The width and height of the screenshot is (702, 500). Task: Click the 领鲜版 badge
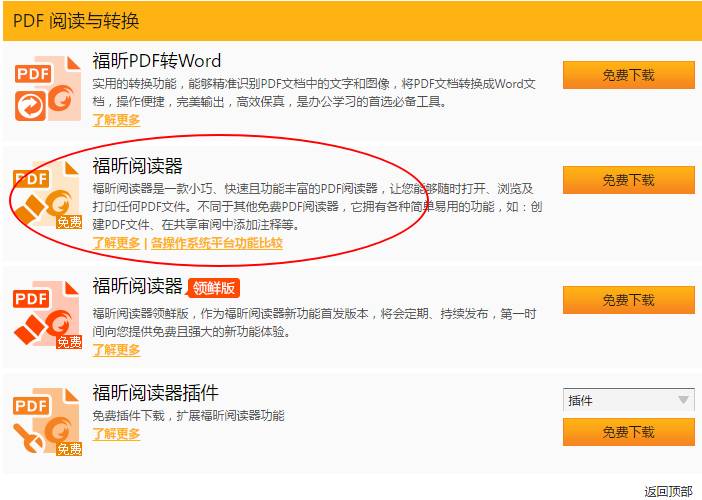click(214, 288)
